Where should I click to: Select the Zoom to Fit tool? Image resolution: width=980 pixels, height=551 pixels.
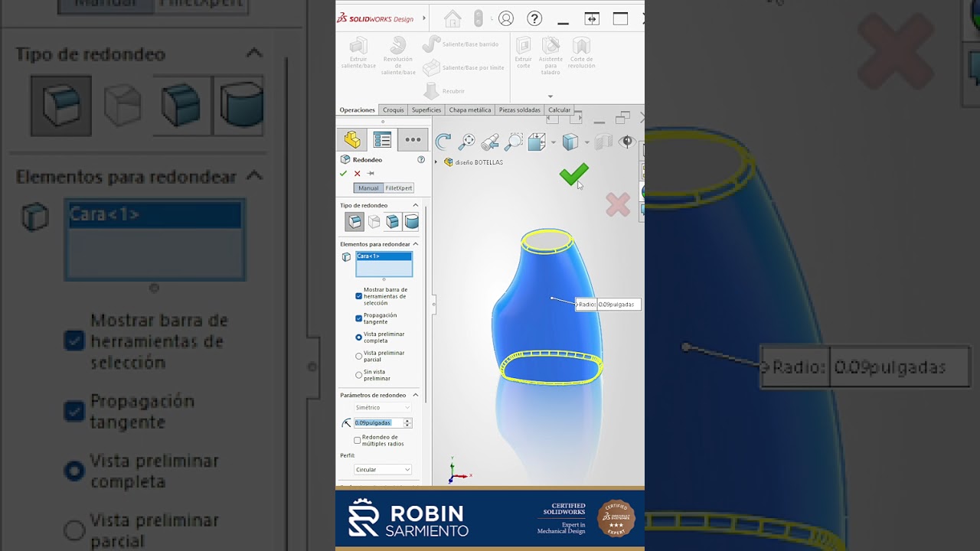coord(466,142)
